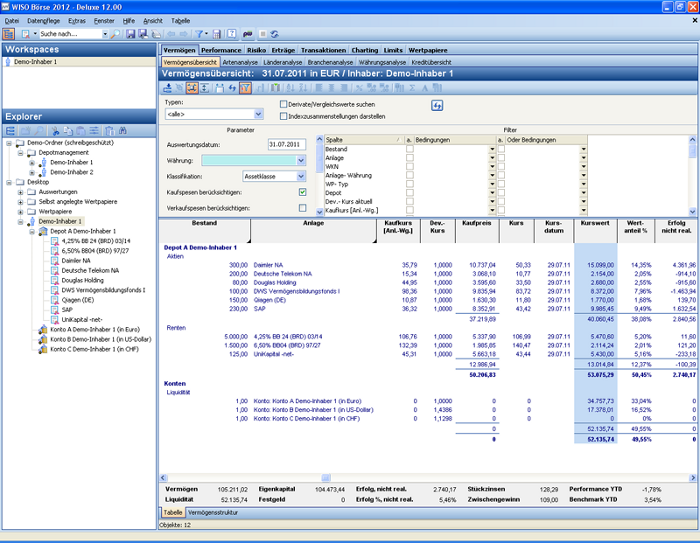Click the binoculars find icon in Explorer

coord(123,131)
